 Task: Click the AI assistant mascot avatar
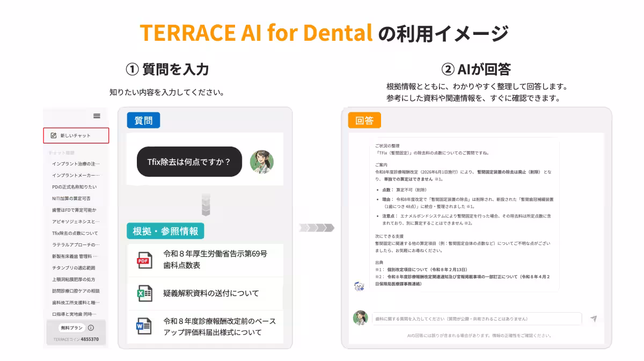(x=360, y=286)
